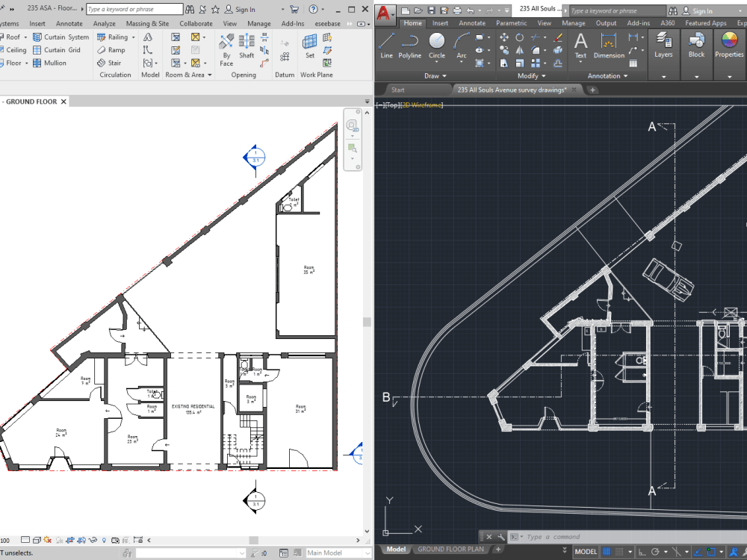Toggle 2D object snap in AutoCAD status bar
The height and width of the screenshot is (560, 747).
pos(711,552)
